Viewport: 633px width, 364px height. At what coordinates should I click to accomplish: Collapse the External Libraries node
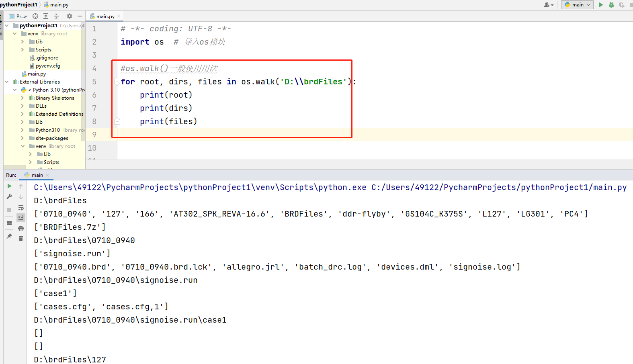click(7, 82)
